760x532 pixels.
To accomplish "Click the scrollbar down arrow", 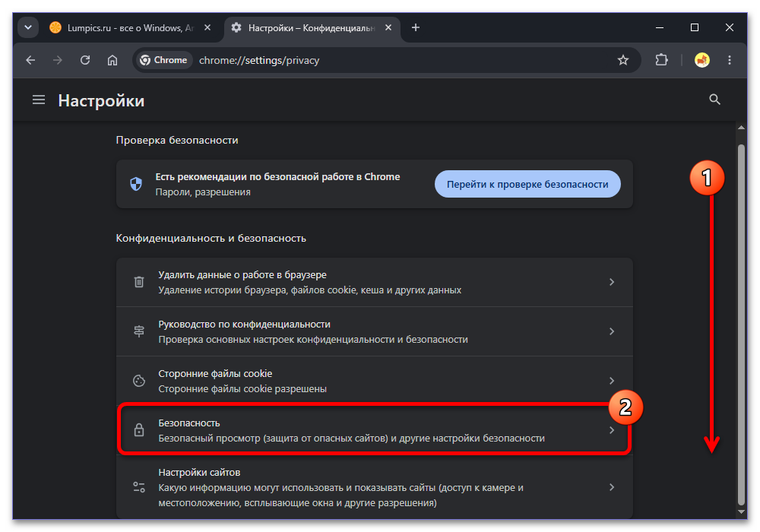I will point(741,511).
